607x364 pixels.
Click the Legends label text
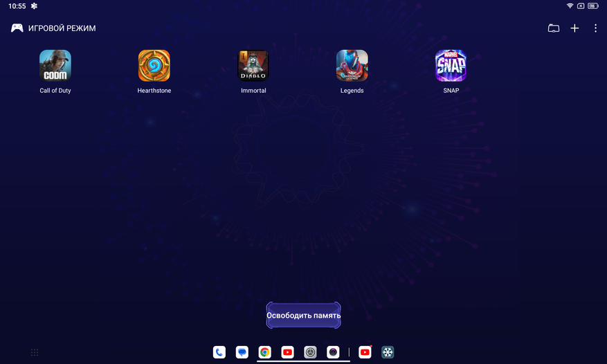point(352,91)
